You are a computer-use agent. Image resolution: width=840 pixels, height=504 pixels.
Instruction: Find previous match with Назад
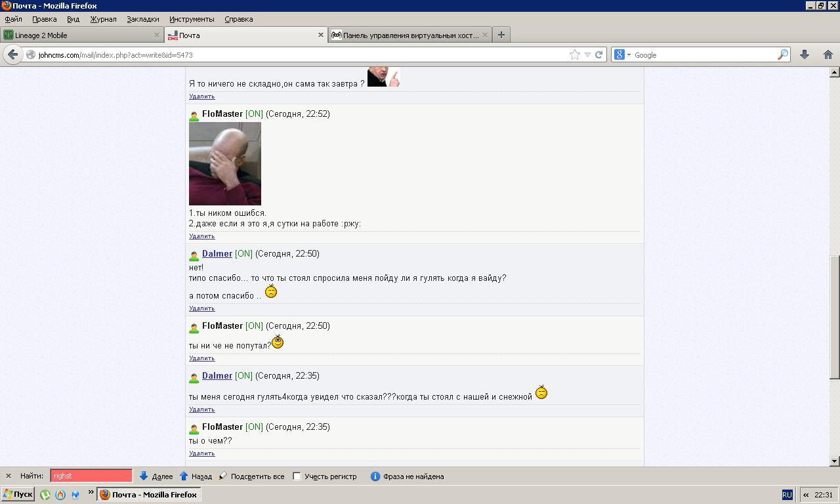tap(196, 476)
